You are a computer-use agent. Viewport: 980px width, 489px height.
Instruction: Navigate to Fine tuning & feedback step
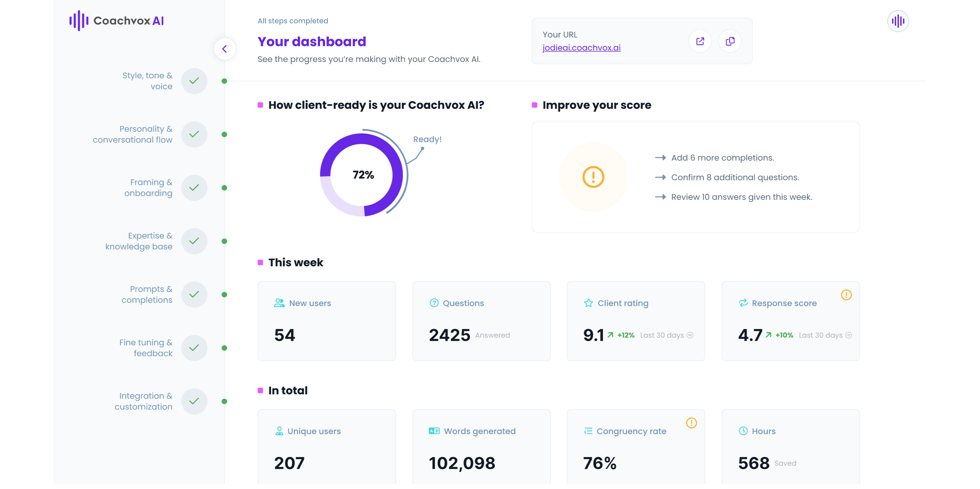click(146, 348)
